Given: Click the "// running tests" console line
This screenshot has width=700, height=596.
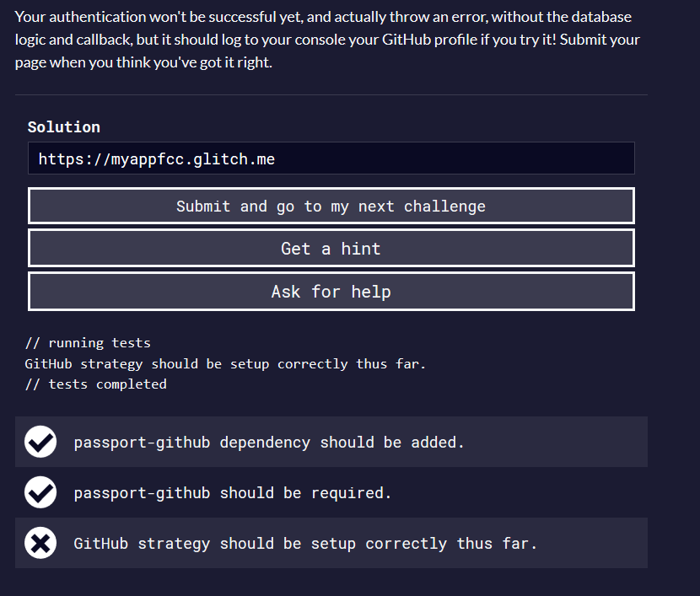Looking at the screenshot, I should tap(88, 343).
